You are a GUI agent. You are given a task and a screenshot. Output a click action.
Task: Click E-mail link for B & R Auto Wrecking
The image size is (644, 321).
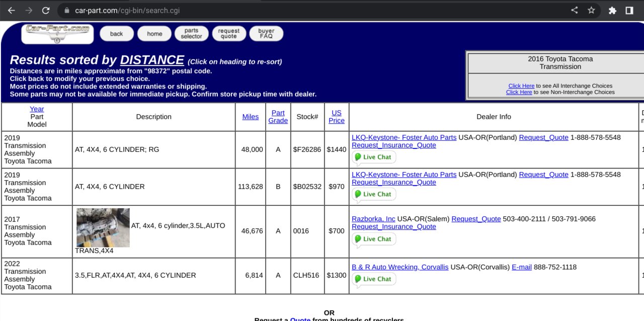pyautogui.click(x=522, y=267)
